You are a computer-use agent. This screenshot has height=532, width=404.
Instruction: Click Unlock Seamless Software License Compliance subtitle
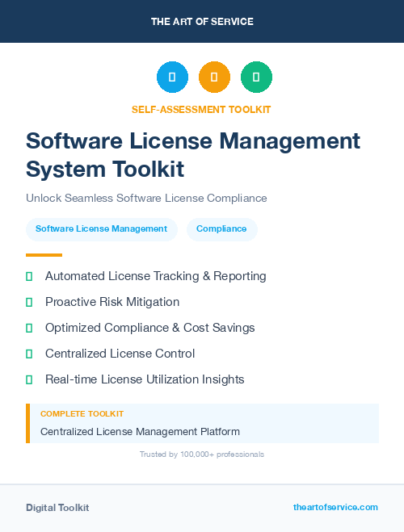[146, 198]
